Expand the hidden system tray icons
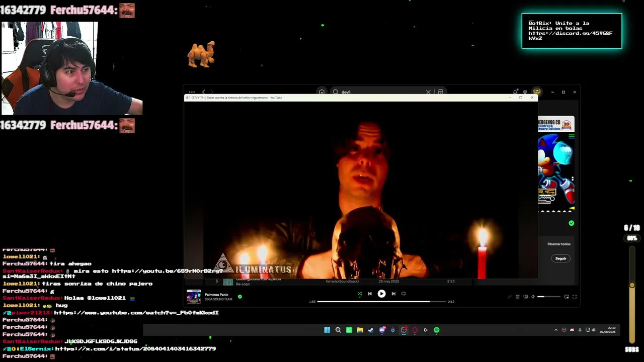The image size is (644, 362). click(556, 330)
